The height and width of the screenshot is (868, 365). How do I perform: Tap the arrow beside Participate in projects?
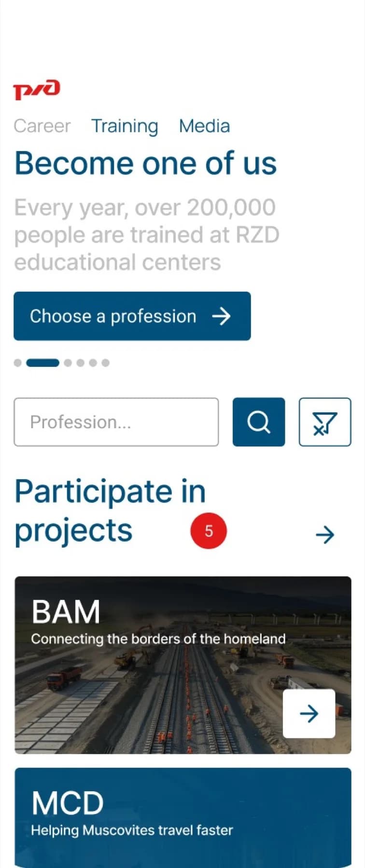pos(325,534)
